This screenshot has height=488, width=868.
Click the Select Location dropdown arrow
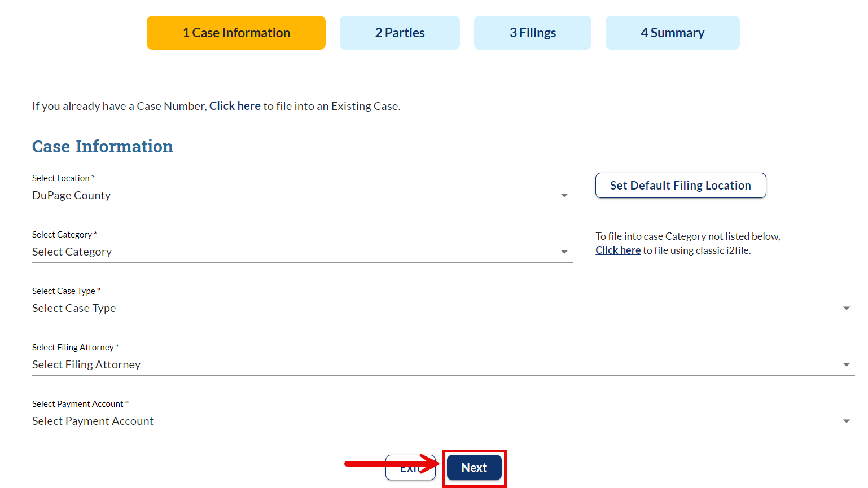tap(564, 195)
